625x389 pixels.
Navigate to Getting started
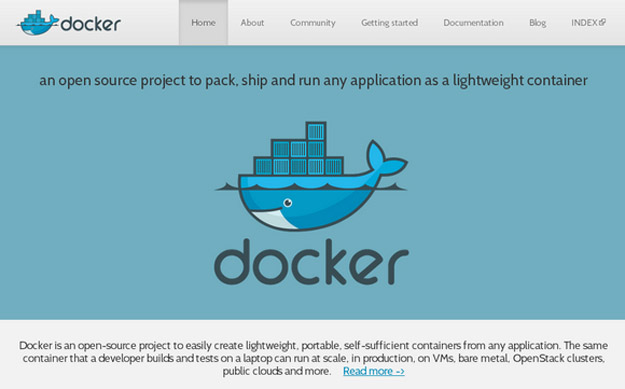click(x=389, y=23)
